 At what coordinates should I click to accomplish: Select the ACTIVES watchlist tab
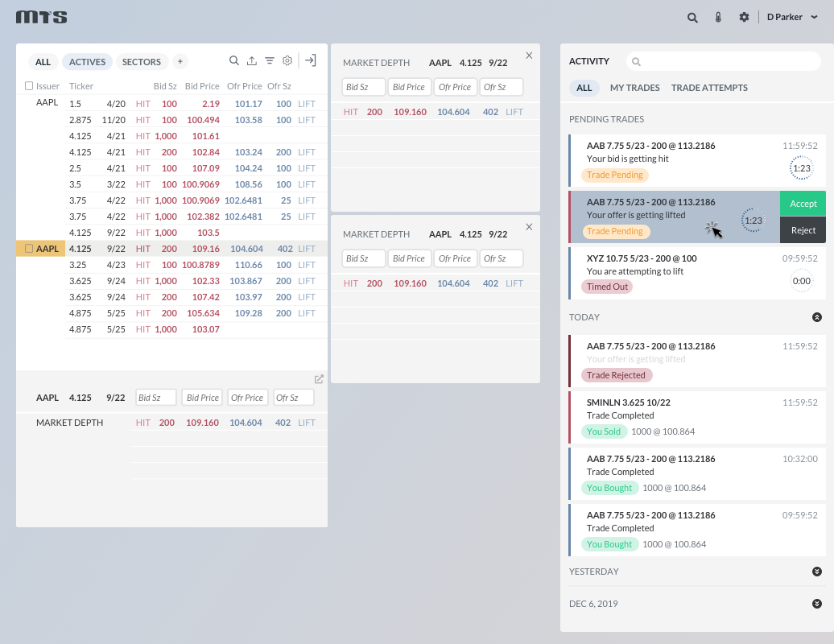point(87,62)
